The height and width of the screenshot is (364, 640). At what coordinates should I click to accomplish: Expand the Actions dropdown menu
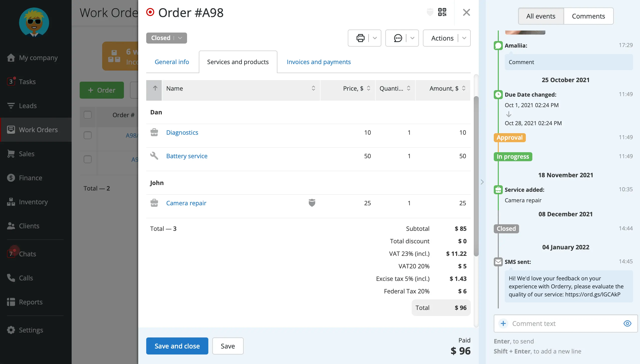coord(464,38)
